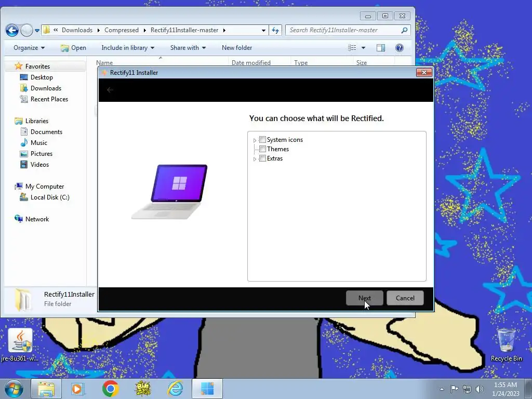Viewport: 532px width, 399px height.
Task: Launch Windows Media Player from taskbar
Action: [78, 389]
